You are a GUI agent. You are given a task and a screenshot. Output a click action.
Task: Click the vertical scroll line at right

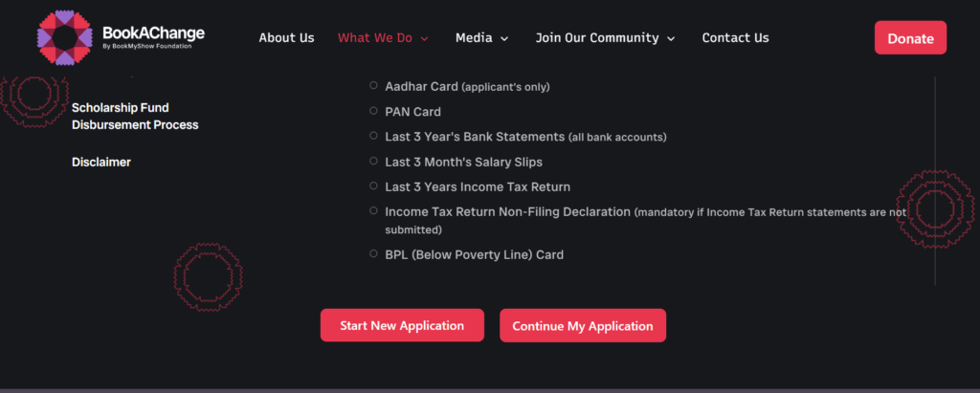[934, 181]
